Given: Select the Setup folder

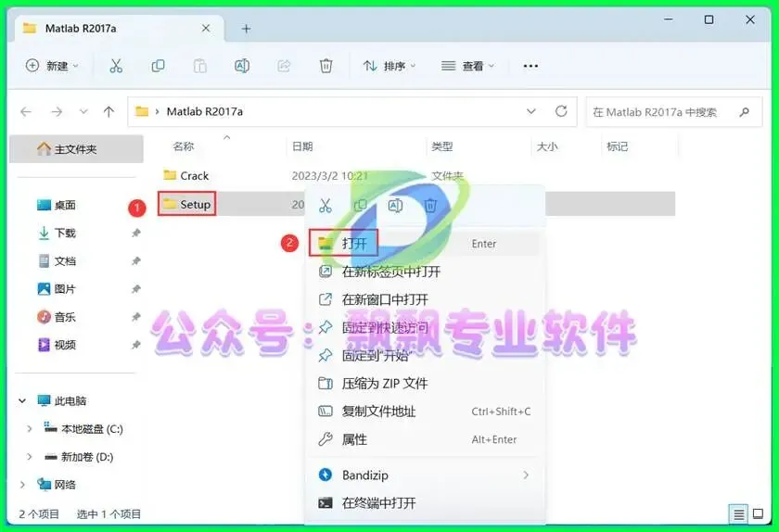Looking at the screenshot, I should pos(186,204).
